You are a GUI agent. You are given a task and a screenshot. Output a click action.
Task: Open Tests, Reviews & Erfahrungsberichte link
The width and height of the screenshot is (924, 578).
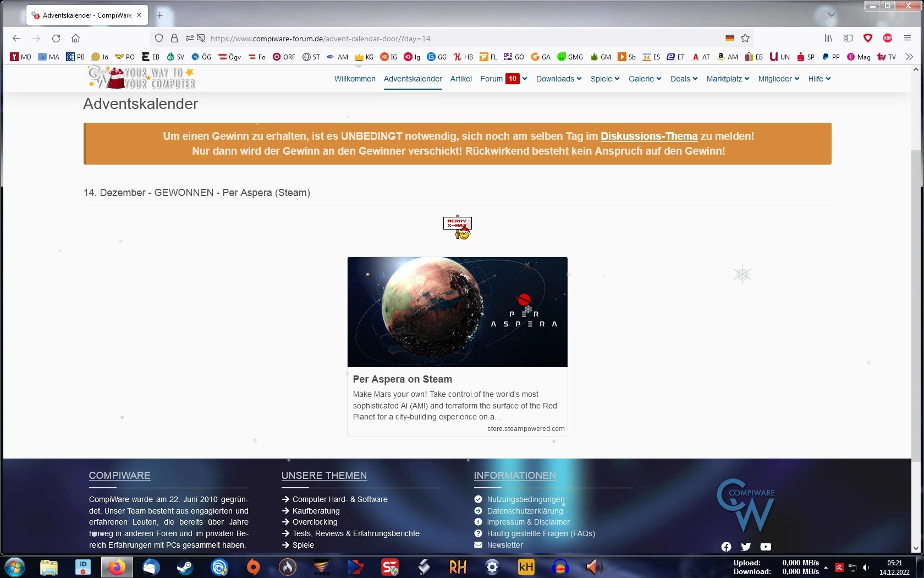coord(356,533)
